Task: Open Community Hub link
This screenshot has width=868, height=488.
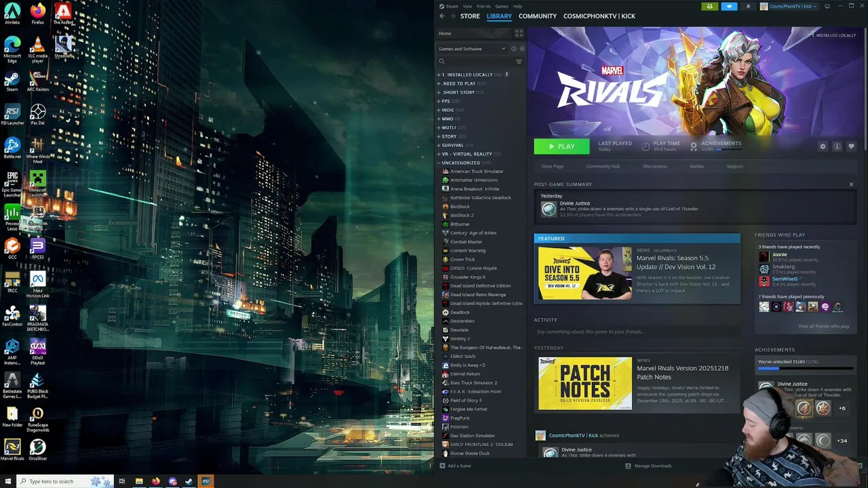Action: 603,166
